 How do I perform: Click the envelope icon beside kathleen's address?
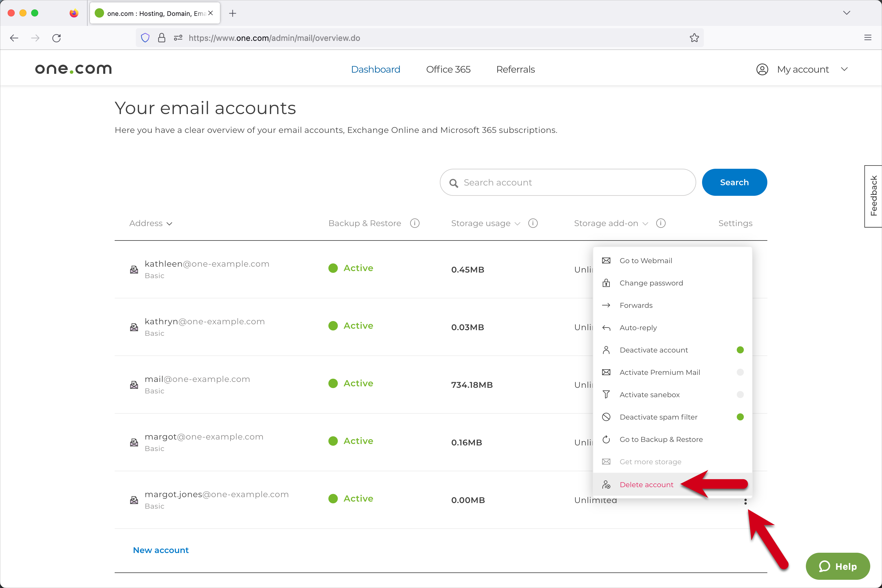pyautogui.click(x=134, y=269)
